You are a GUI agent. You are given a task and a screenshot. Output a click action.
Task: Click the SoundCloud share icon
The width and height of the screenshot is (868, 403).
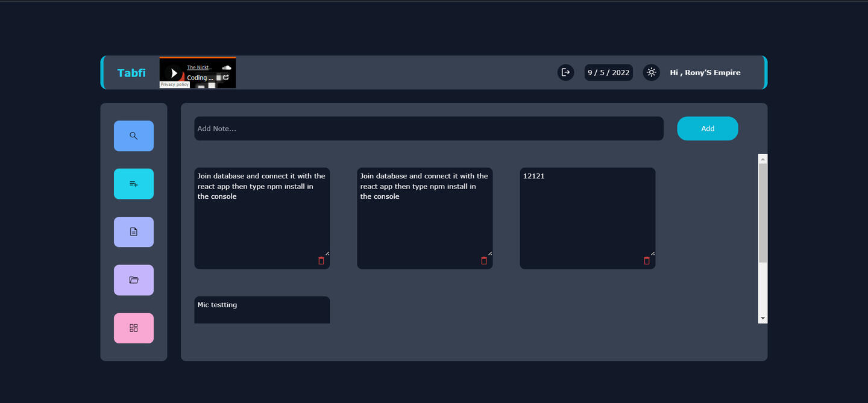[226, 77]
